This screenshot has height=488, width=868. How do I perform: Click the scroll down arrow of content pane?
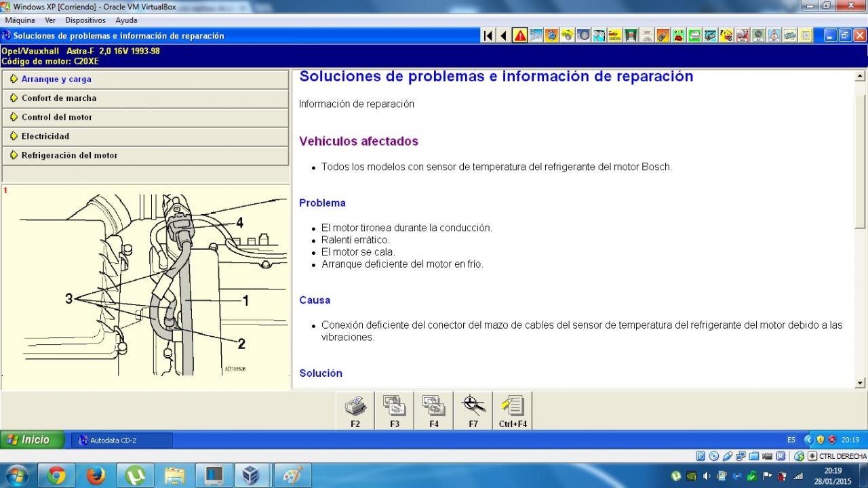coord(861,383)
